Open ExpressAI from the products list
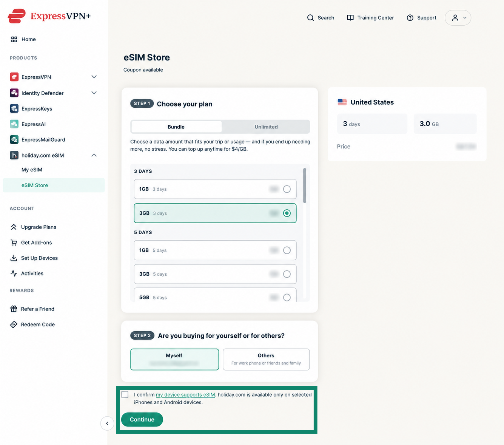 point(34,124)
